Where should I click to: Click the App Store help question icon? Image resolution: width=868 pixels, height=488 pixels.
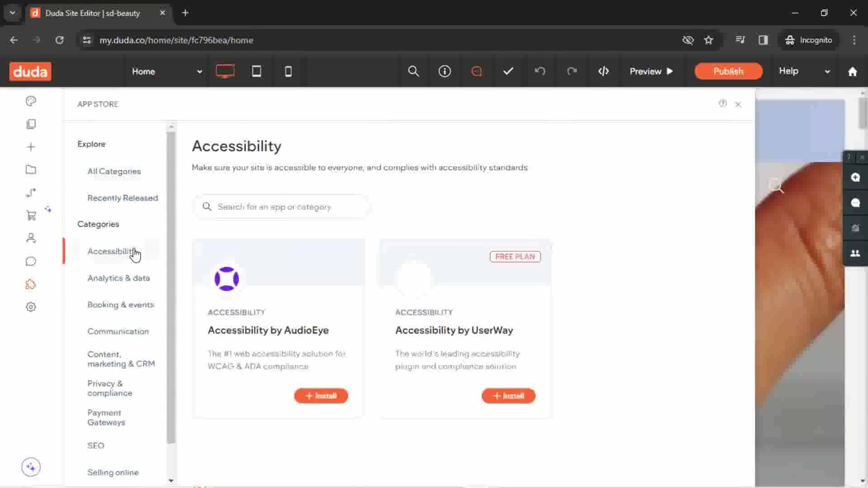(x=722, y=103)
